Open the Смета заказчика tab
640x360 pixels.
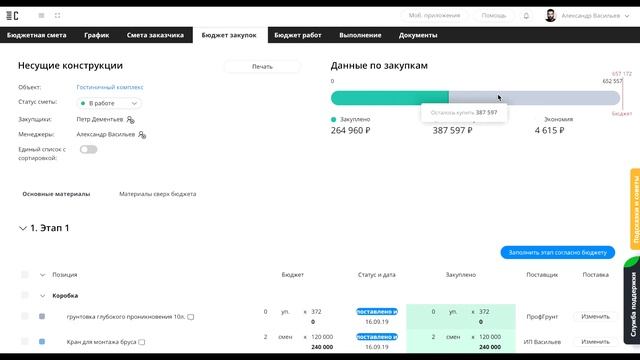click(x=155, y=35)
